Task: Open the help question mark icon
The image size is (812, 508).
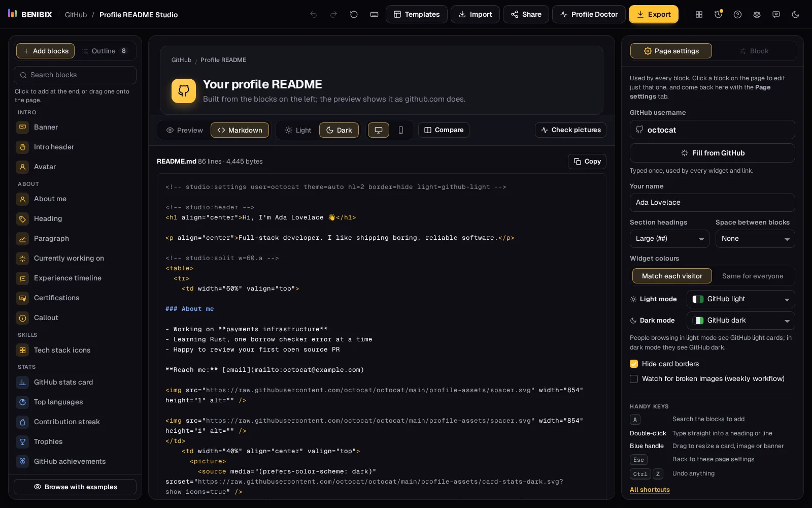Action: (x=737, y=15)
